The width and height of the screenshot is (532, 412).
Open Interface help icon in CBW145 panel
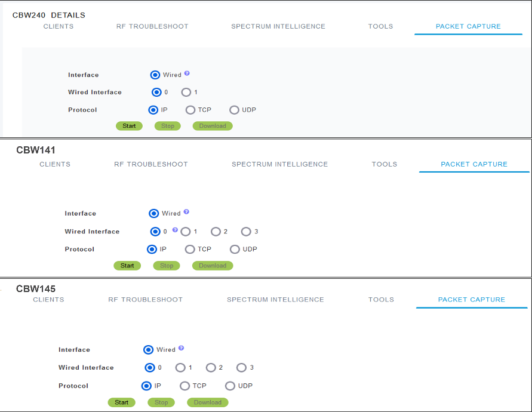[x=181, y=348]
